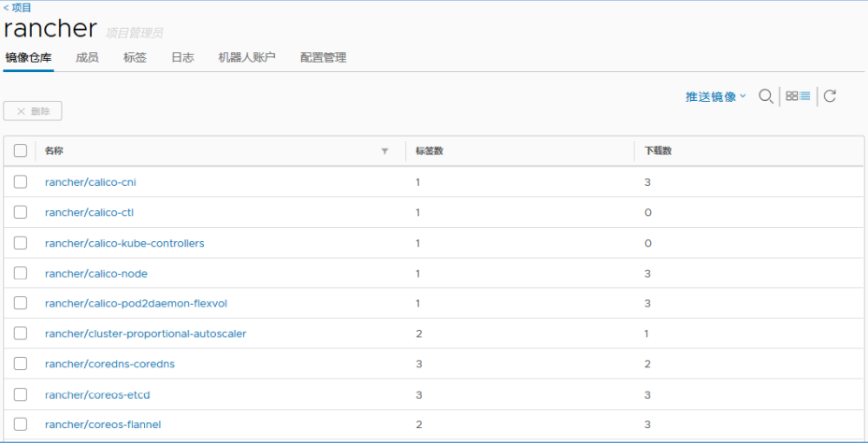Open rancher/cluster-proportional-autoscaler repository link

point(146,334)
